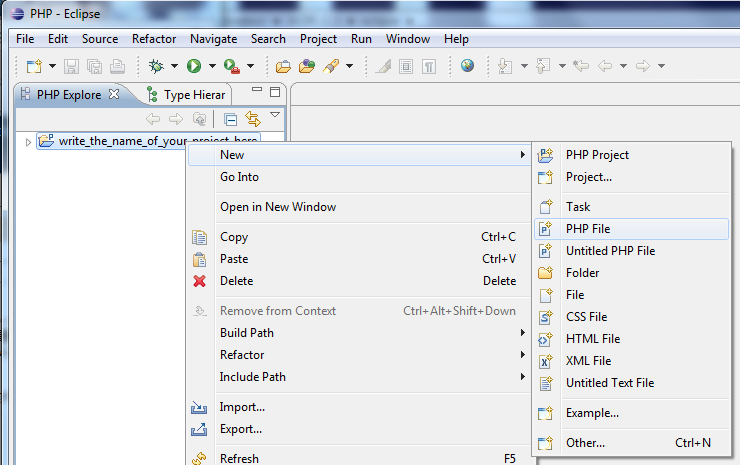Click the toolbar Forward arrow icon

(x=643, y=66)
